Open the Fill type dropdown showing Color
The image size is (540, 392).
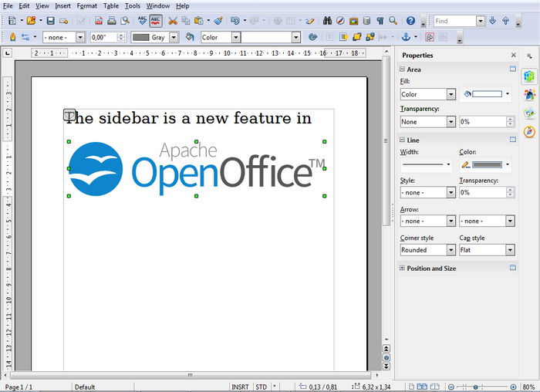[427, 94]
